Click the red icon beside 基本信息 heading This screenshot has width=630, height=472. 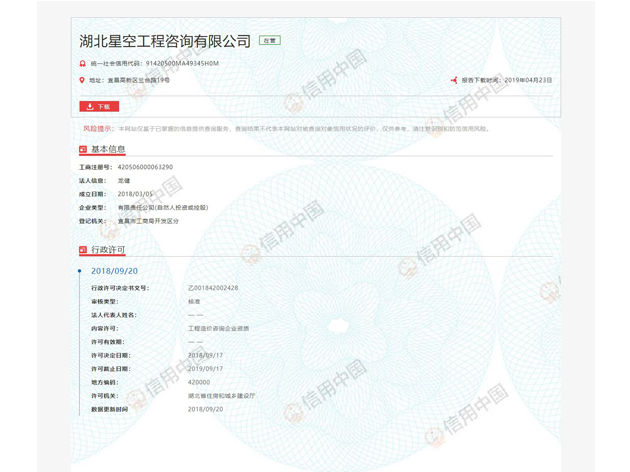(x=83, y=150)
